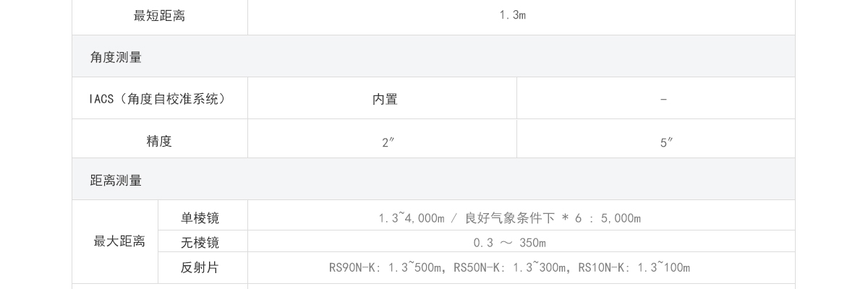Click the 最大距离 row label
The width and height of the screenshot is (868, 289).
(x=119, y=241)
